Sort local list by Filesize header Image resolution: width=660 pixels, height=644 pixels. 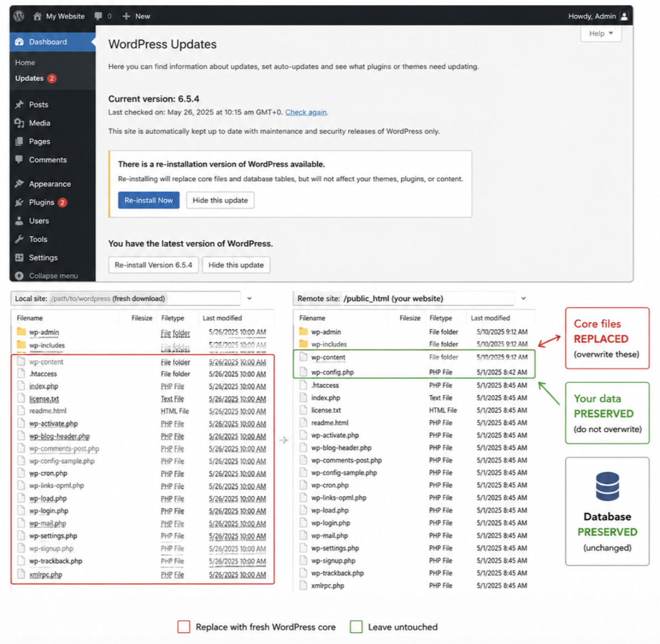click(142, 318)
